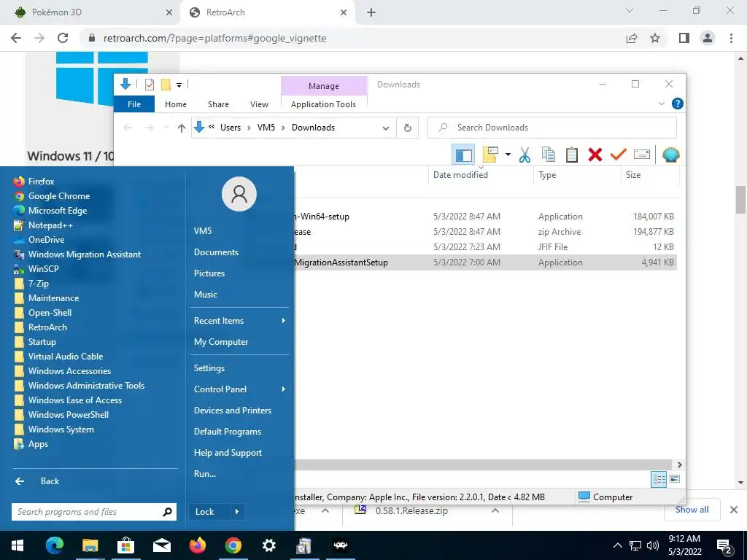Expand the Recent Items submenu

coord(239,321)
